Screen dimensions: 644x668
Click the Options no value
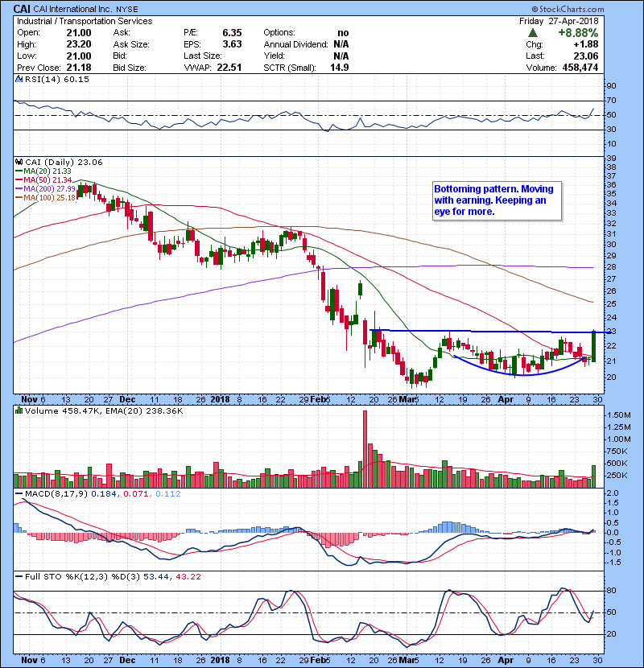pos(343,33)
